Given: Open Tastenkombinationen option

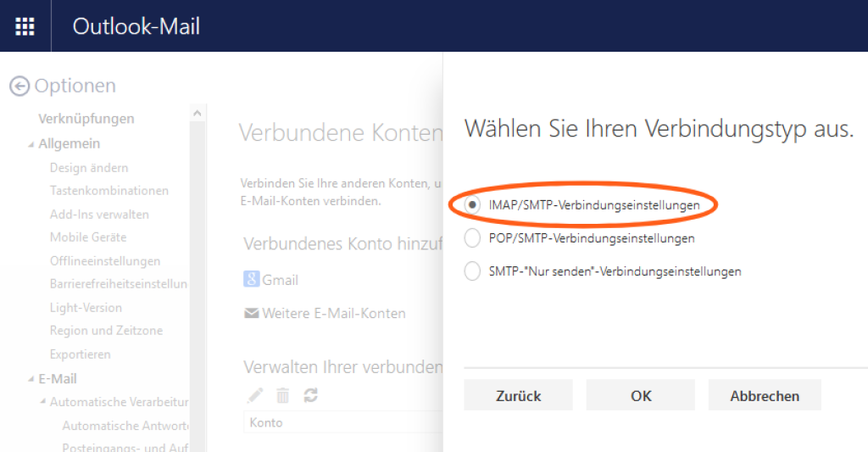Looking at the screenshot, I should point(109,191).
